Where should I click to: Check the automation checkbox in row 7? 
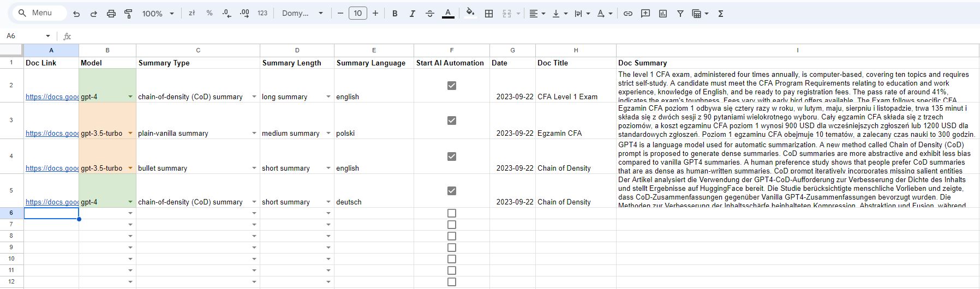coord(452,225)
